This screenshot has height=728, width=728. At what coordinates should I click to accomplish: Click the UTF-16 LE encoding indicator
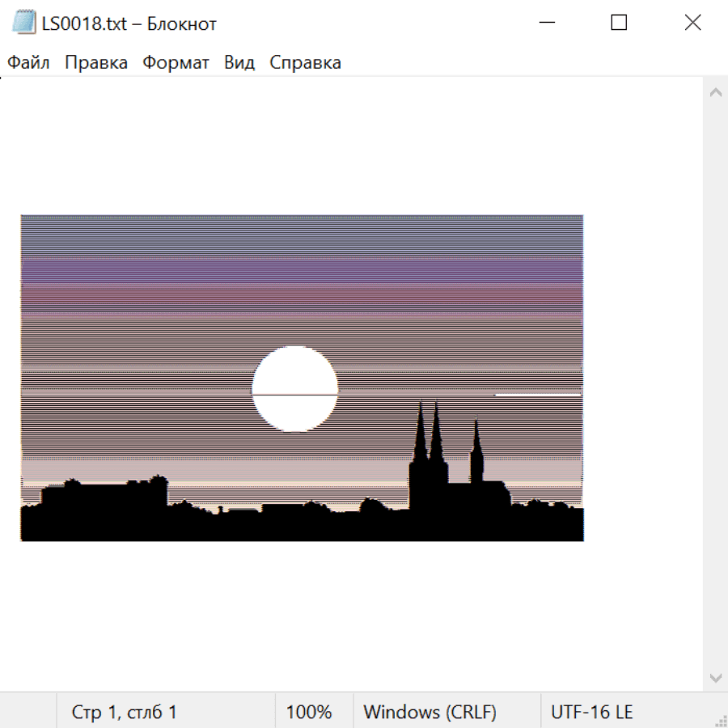[592, 712]
